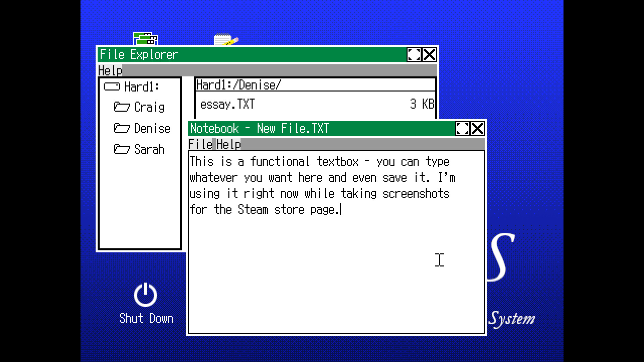Click the close button on Notebook window
Screen dimensions: 644x362
point(478,128)
